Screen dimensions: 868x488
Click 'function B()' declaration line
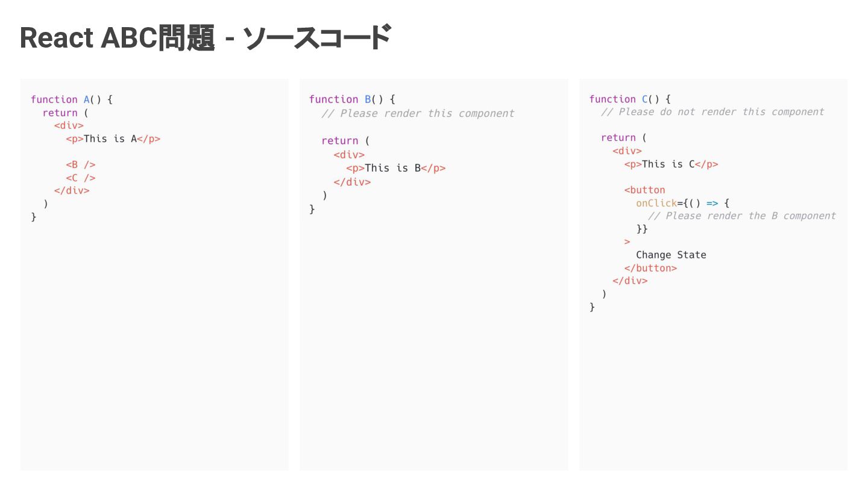(352, 99)
